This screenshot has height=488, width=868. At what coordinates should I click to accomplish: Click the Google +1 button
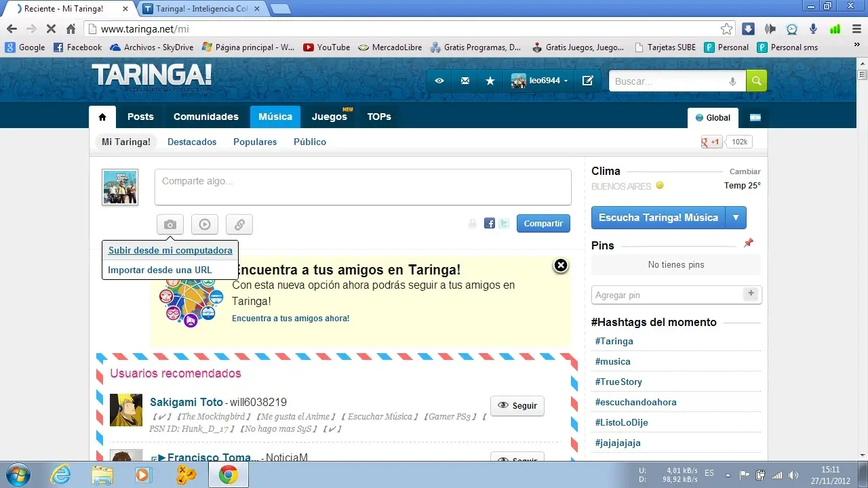pos(711,142)
